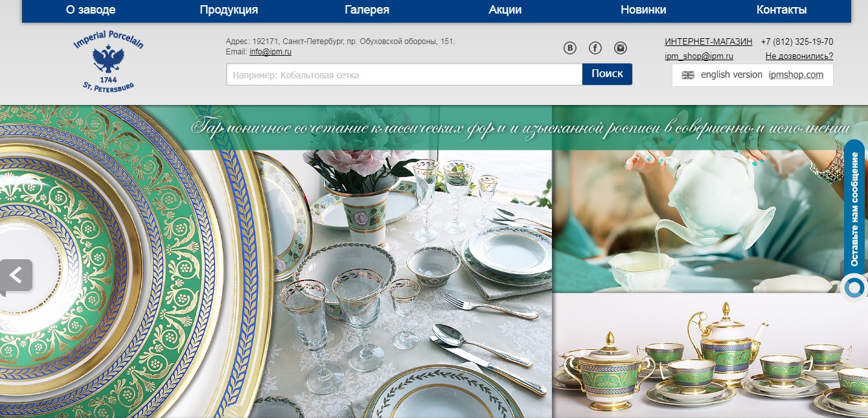This screenshot has width=868, height=418.
Task: Open the Оставьте нам сообщение tab
Action: 854,209
